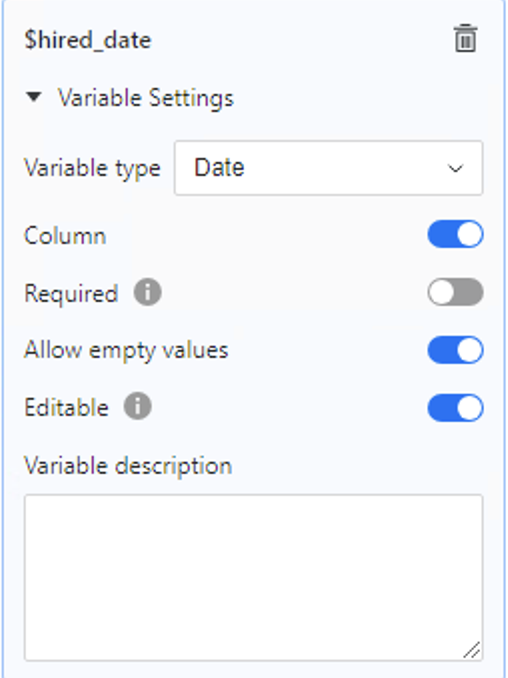Viewport: 508px width, 678px height.
Task: Disable the Column toggle switch
Action: coord(455,234)
